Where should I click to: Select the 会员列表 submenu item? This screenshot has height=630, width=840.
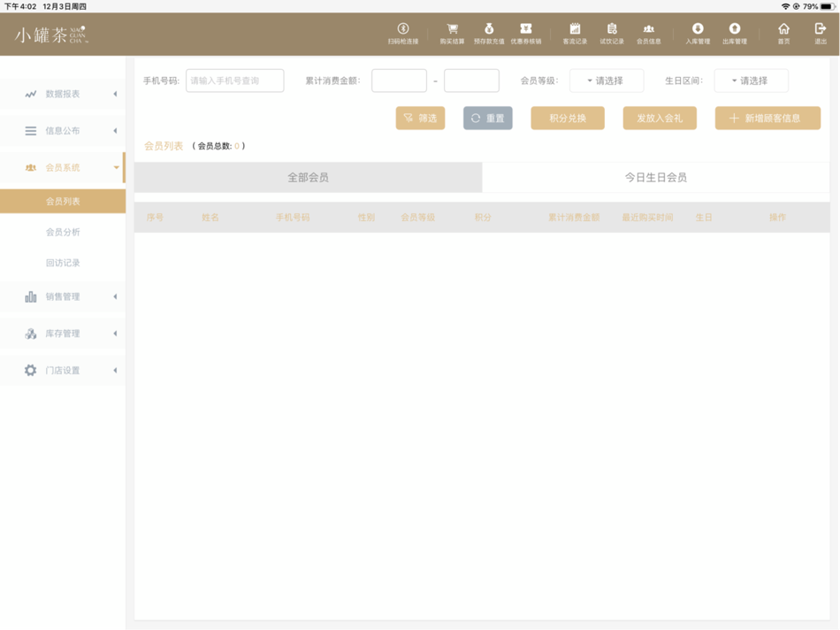[63, 201]
